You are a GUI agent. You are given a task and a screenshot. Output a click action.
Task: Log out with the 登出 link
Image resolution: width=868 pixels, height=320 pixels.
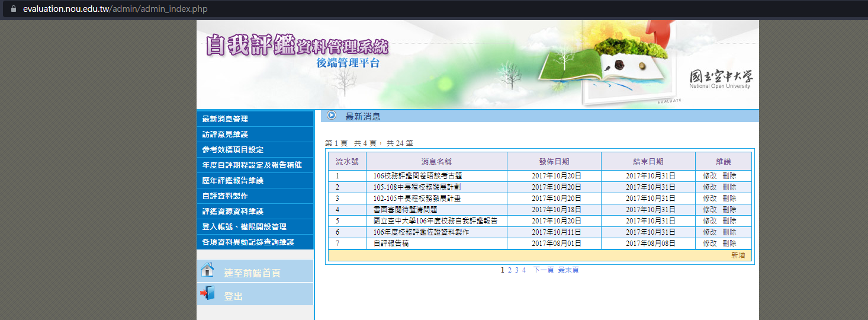click(x=233, y=296)
